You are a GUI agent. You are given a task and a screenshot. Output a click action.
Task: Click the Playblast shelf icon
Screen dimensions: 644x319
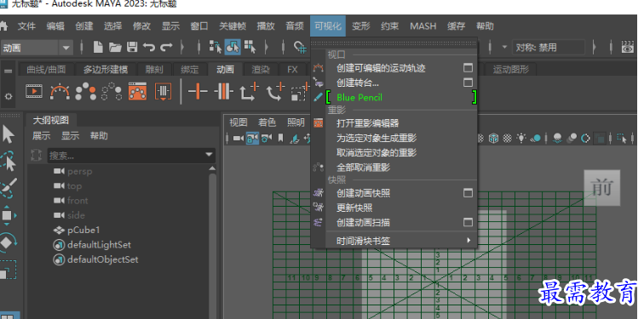pos(34,91)
